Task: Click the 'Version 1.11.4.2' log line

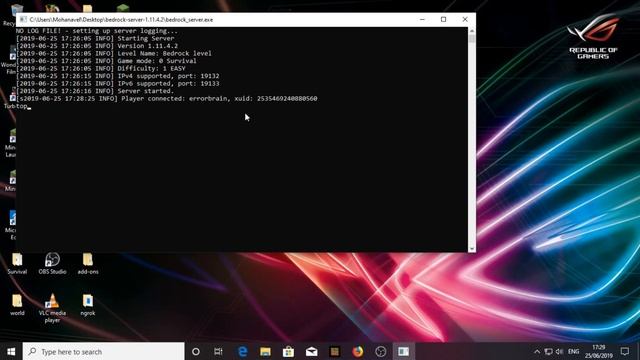Action: click(x=97, y=46)
